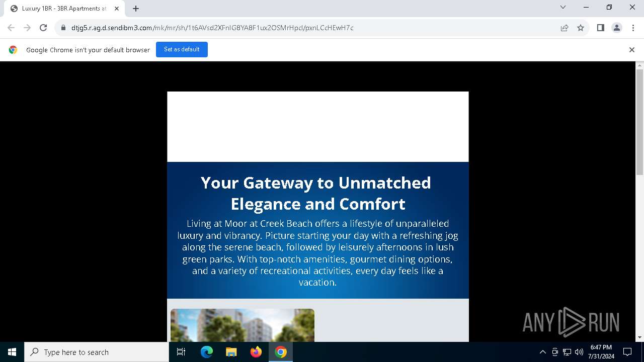
Task: Launch Microsoft Edge from taskbar
Action: pos(206,352)
